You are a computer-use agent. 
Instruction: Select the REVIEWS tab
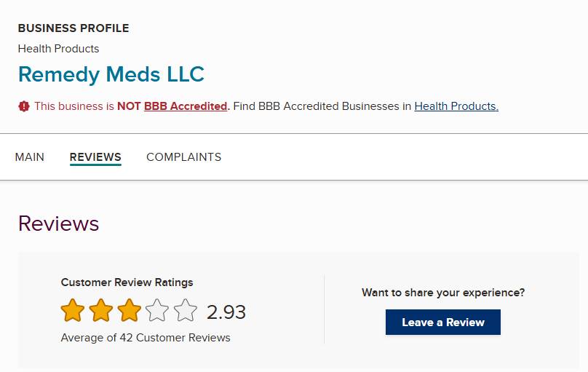(x=95, y=157)
